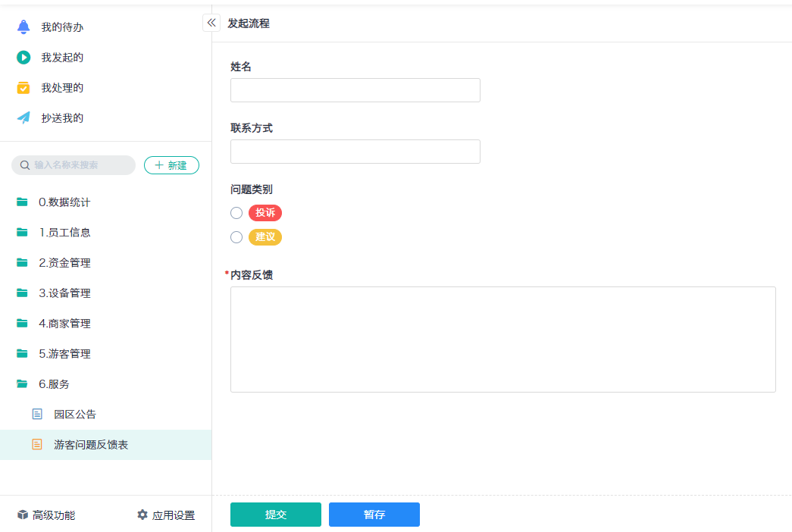Click the blue 暂存 save-draft button
The image size is (792, 532).
[374, 515]
